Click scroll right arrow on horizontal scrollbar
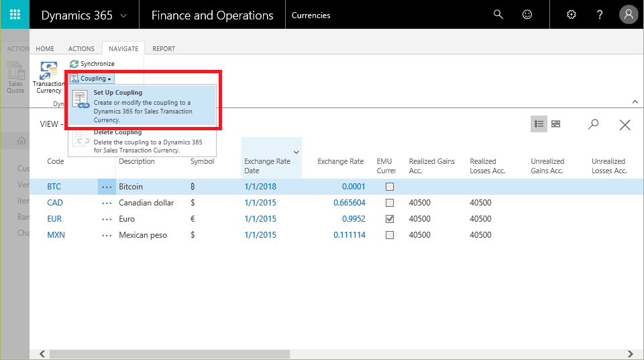This screenshot has height=360, width=644. point(631,354)
